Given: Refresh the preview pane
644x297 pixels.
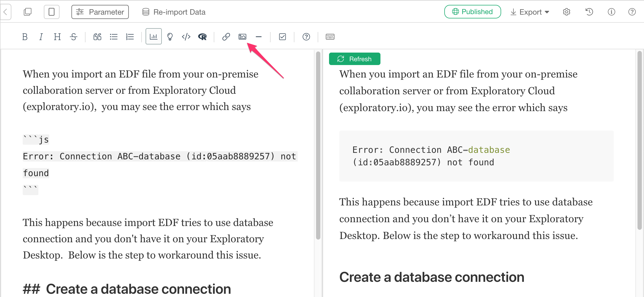Looking at the screenshot, I should pyautogui.click(x=355, y=59).
